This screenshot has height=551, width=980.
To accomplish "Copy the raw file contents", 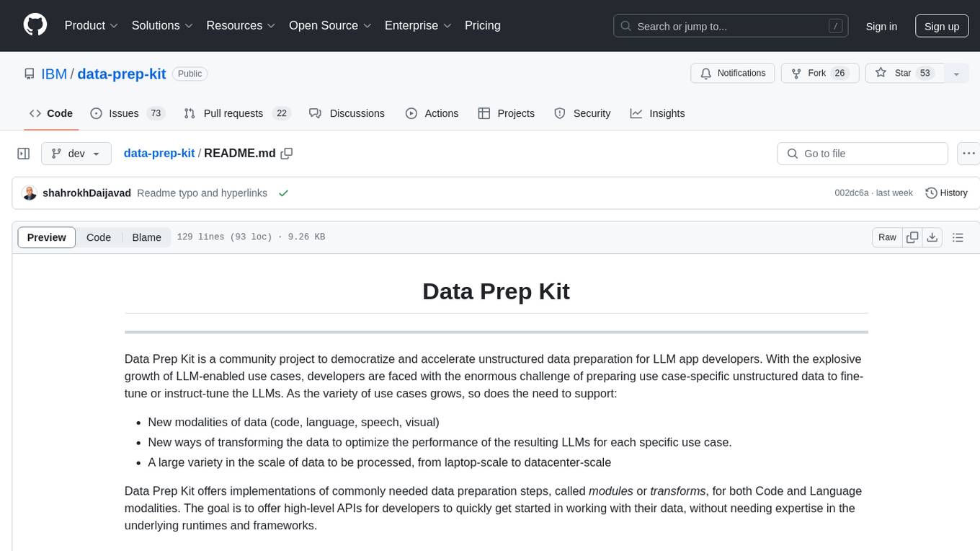I will coord(913,237).
